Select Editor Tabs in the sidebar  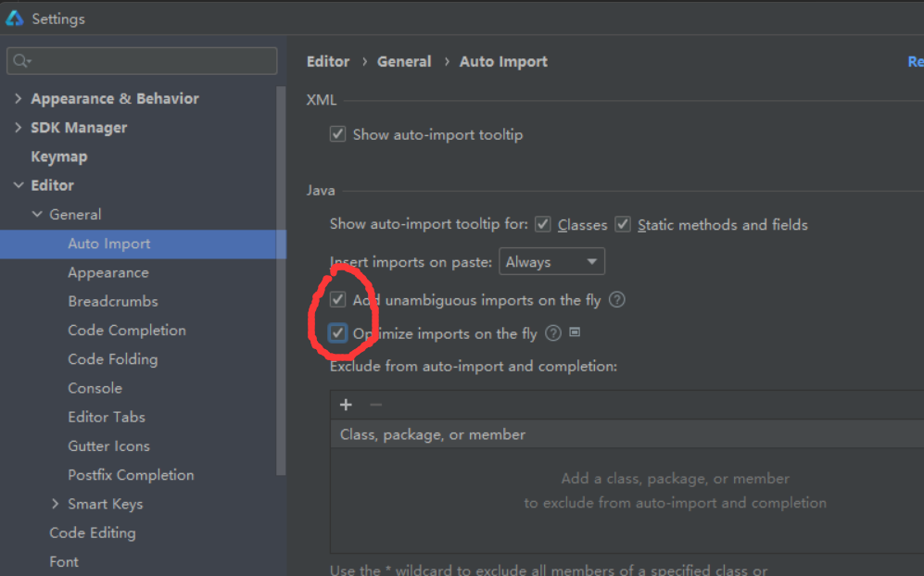(106, 417)
